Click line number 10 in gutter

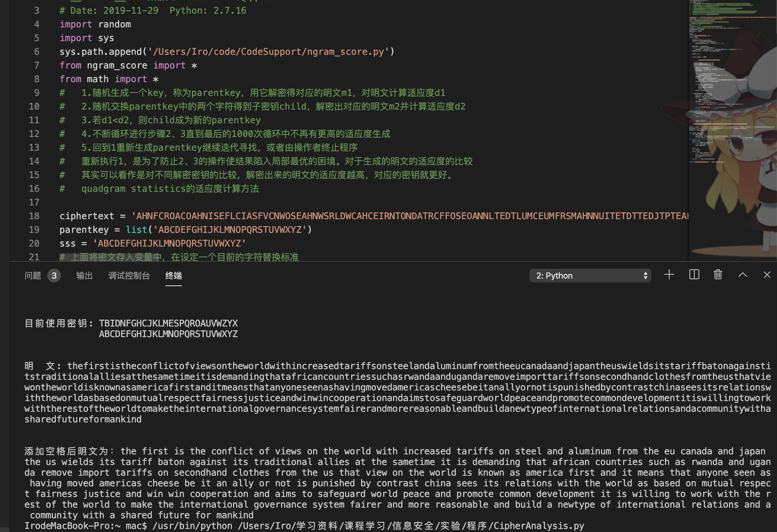[x=34, y=107]
